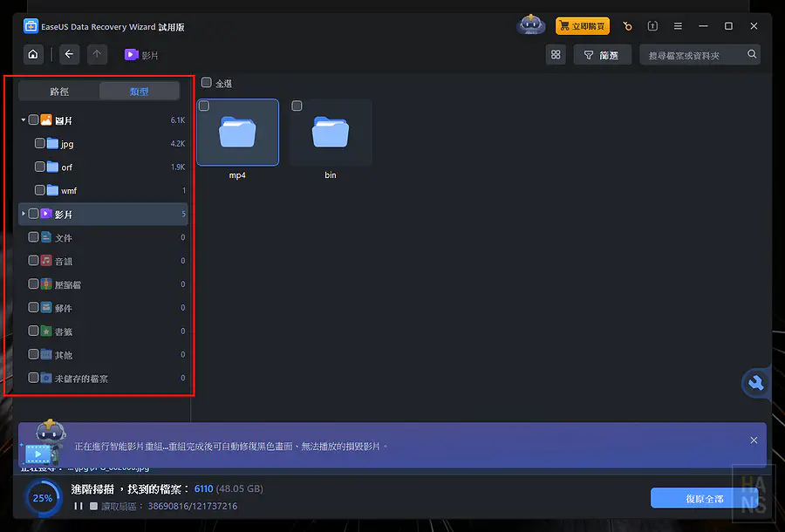
Task: Click the circular 25% scan progress indicator
Action: pos(43,498)
